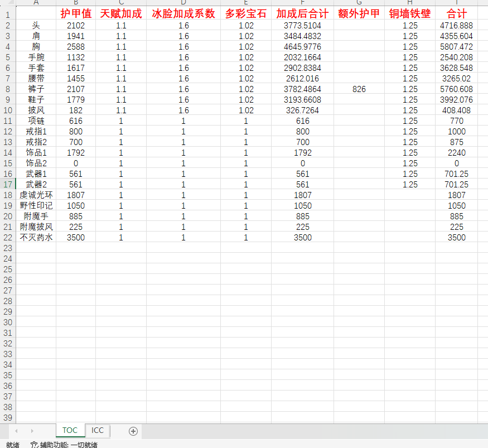
Task: Select row header 8
Action: pyautogui.click(x=7, y=89)
